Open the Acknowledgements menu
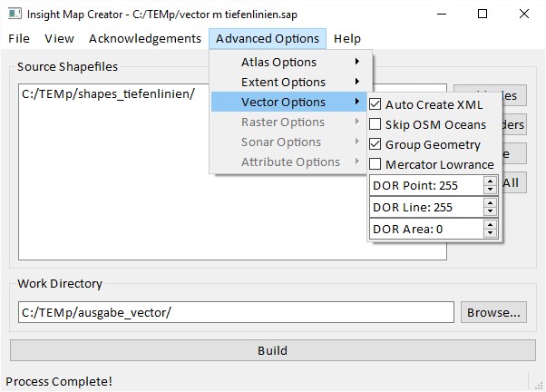 [145, 39]
